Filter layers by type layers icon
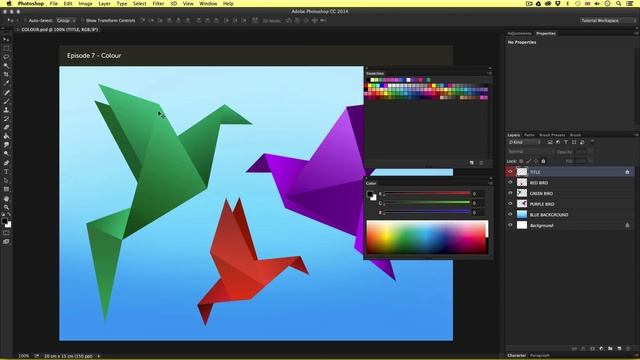Viewport: 640px width, 360px height. coord(566,142)
